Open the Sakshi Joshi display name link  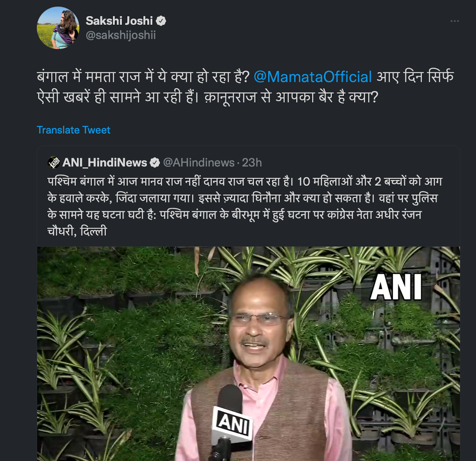(x=119, y=21)
